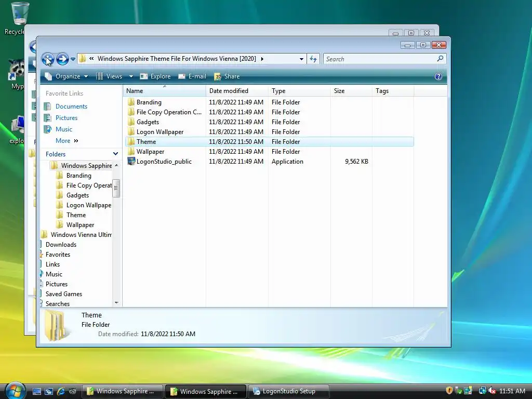532x399 pixels.
Task: Sort by Tags column header
Action: click(393, 90)
